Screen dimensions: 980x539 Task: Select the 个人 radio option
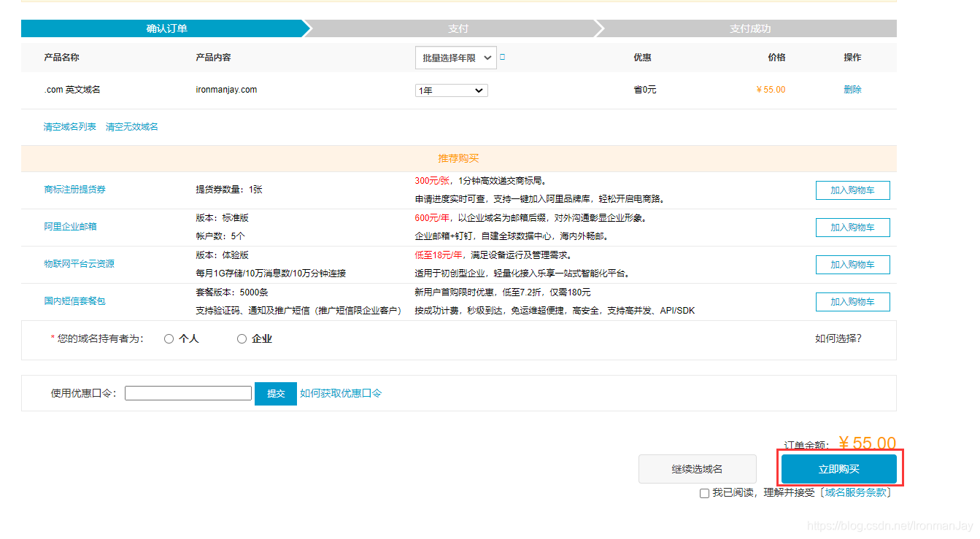(169, 339)
